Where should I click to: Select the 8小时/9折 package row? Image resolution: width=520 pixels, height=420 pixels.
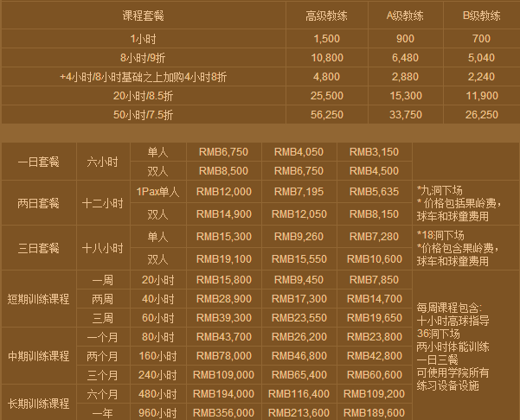pos(145,57)
